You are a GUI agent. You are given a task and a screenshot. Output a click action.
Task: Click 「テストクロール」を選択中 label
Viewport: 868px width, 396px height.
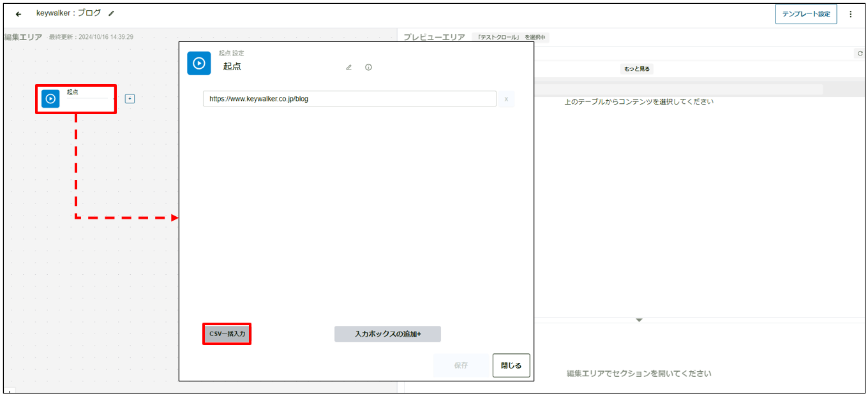(x=511, y=38)
